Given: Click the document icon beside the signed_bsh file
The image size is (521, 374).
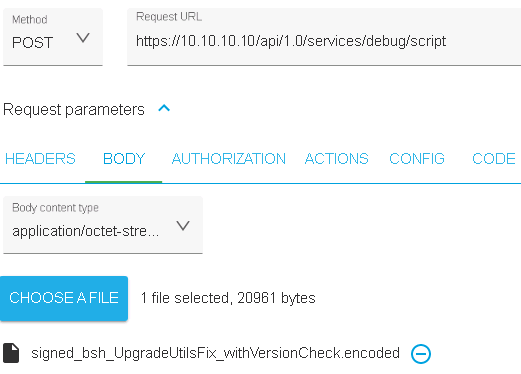Looking at the screenshot, I should pyautogui.click(x=11, y=353).
